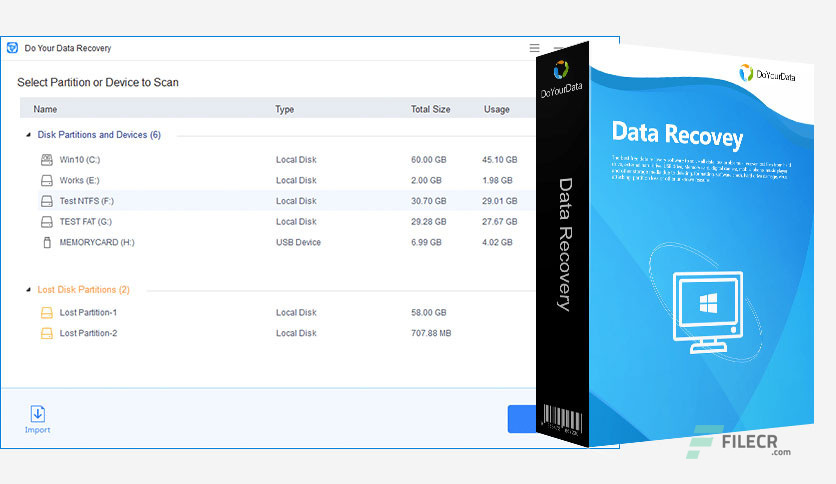Click the 29.28 GB total size value
Image resolution: width=836 pixels, height=484 pixels.
point(428,221)
